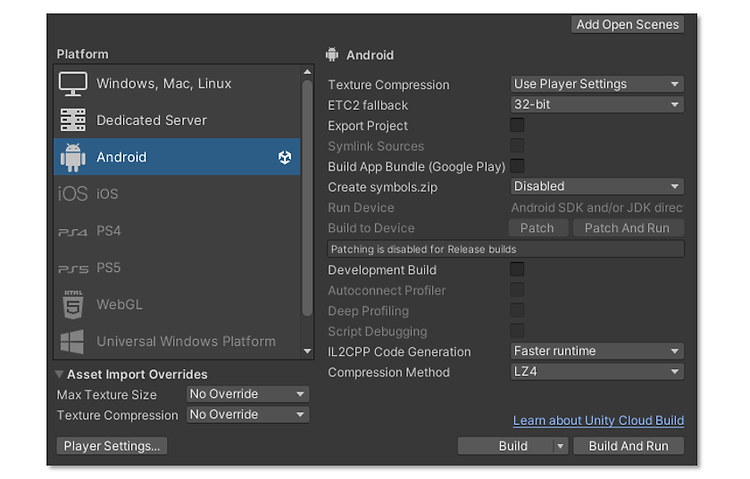This screenshot has width=750, height=479.
Task: Open the Max Texture Size override dropdown
Action: [248, 394]
